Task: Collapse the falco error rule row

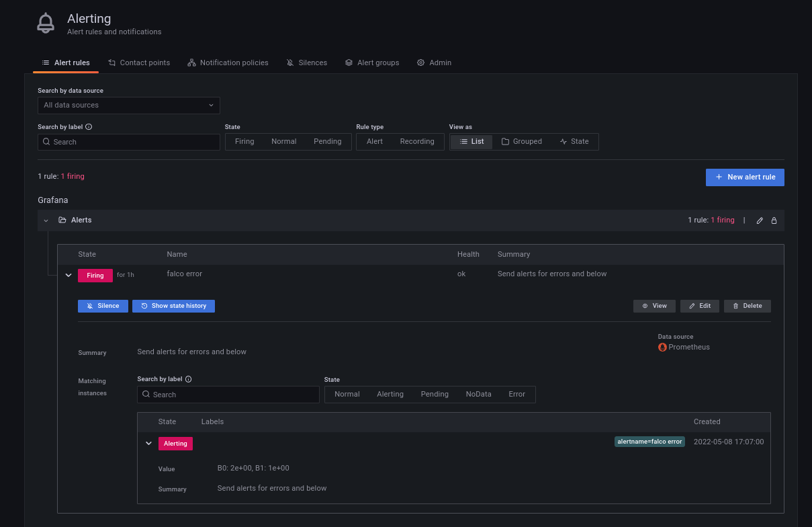Action: coord(69,275)
